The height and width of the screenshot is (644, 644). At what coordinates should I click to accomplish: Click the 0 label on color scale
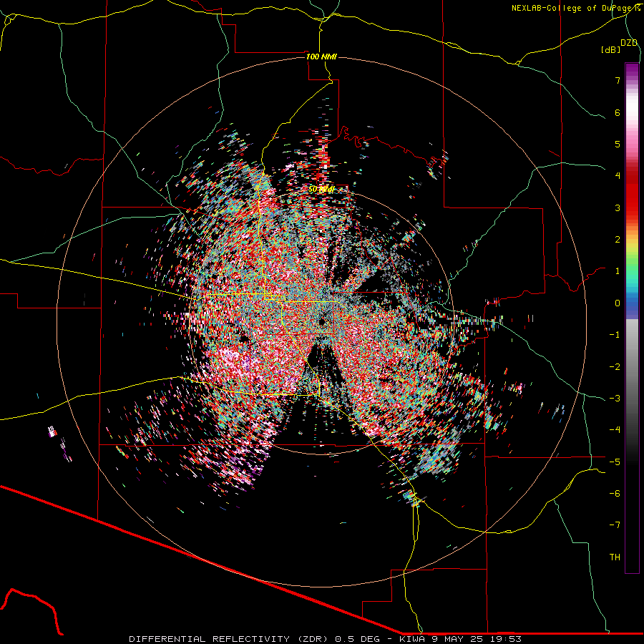pos(618,303)
